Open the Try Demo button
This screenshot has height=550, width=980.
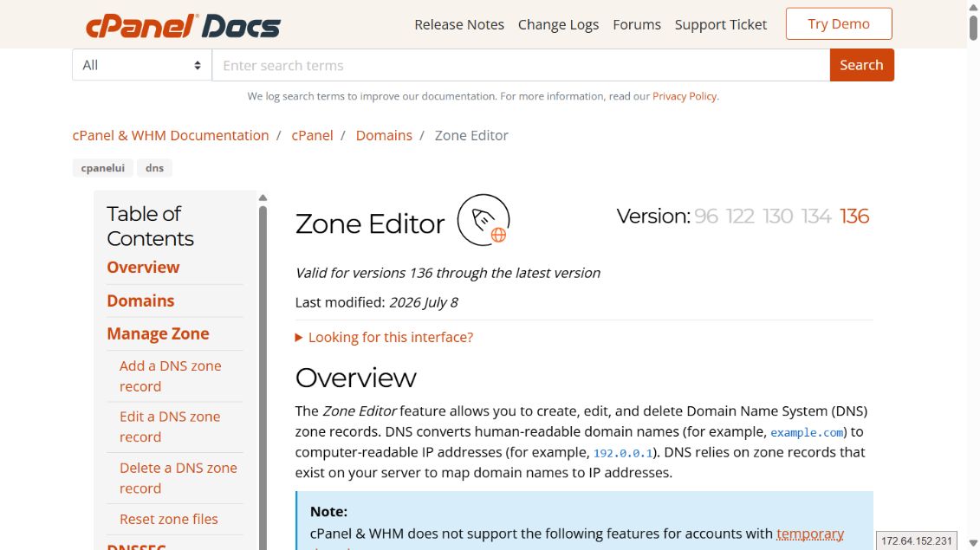pos(839,23)
